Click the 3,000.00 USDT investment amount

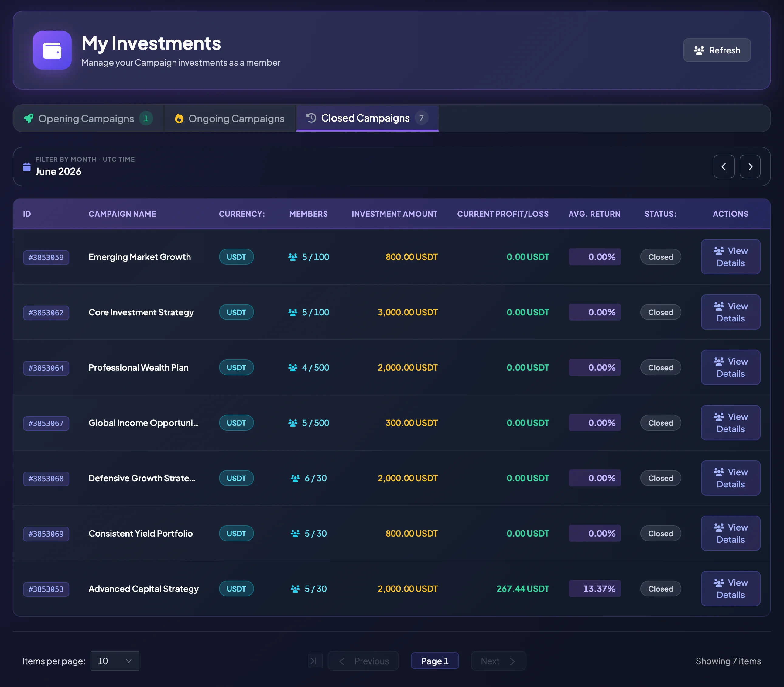407,312
